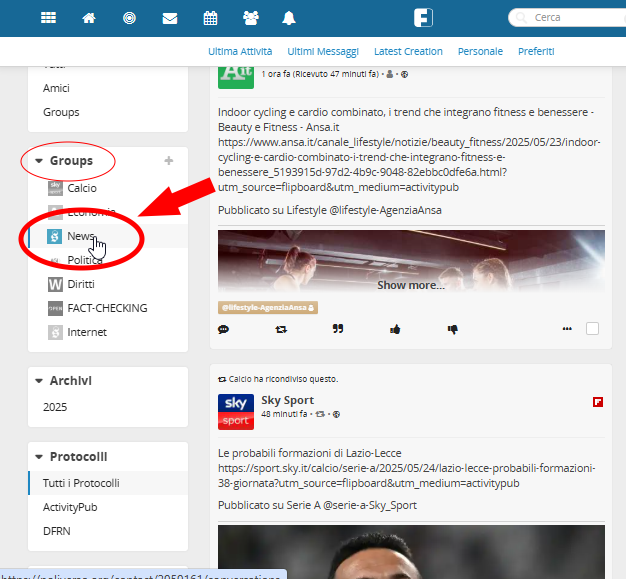Click the Flipboard icon on Sky post

[x=598, y=402]
